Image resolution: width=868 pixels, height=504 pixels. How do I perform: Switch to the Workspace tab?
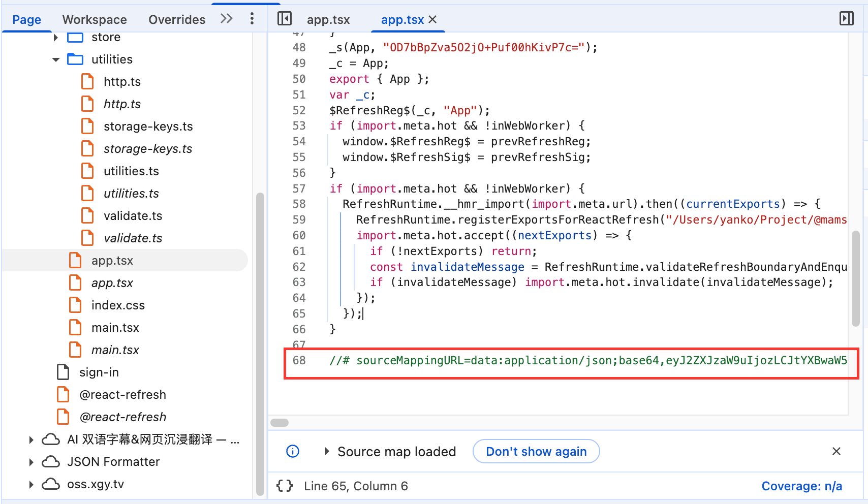tap(95, 19)
